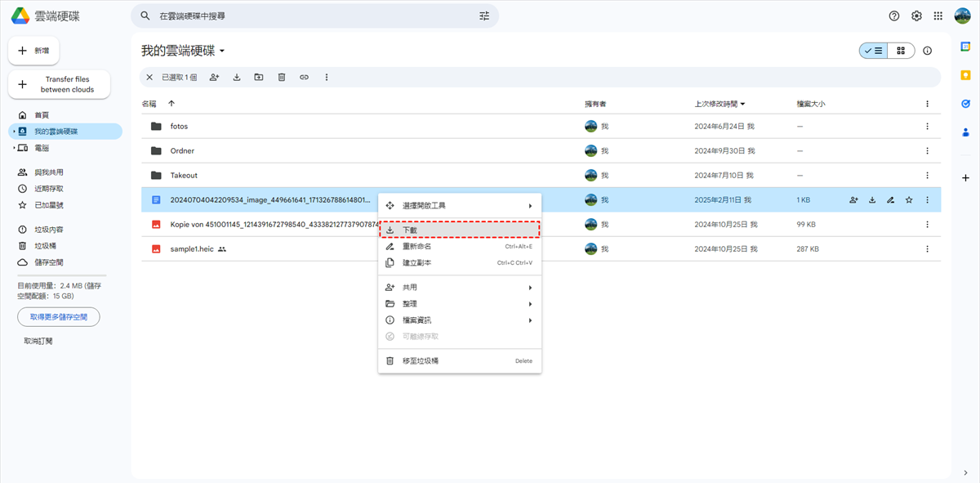Expand the 電腦 tree item arrow
Image resolution: width=980 pixels, height=483 pixels.
click(15, 148)
